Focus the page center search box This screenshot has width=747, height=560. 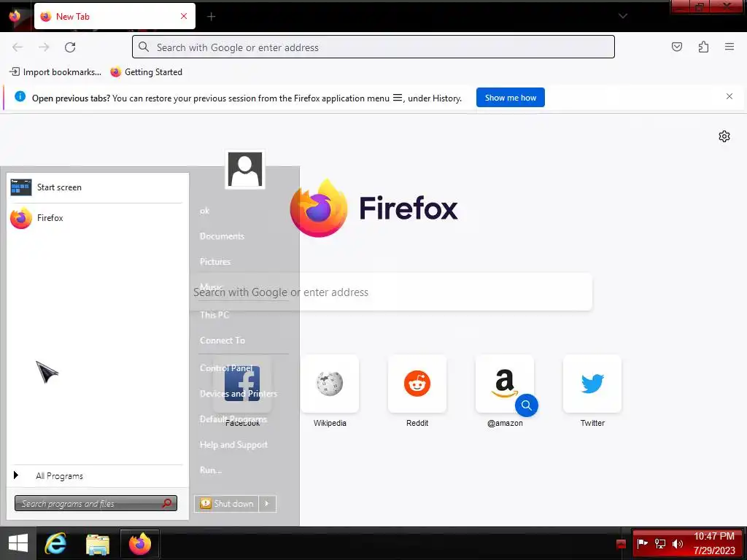click(391, 292)
